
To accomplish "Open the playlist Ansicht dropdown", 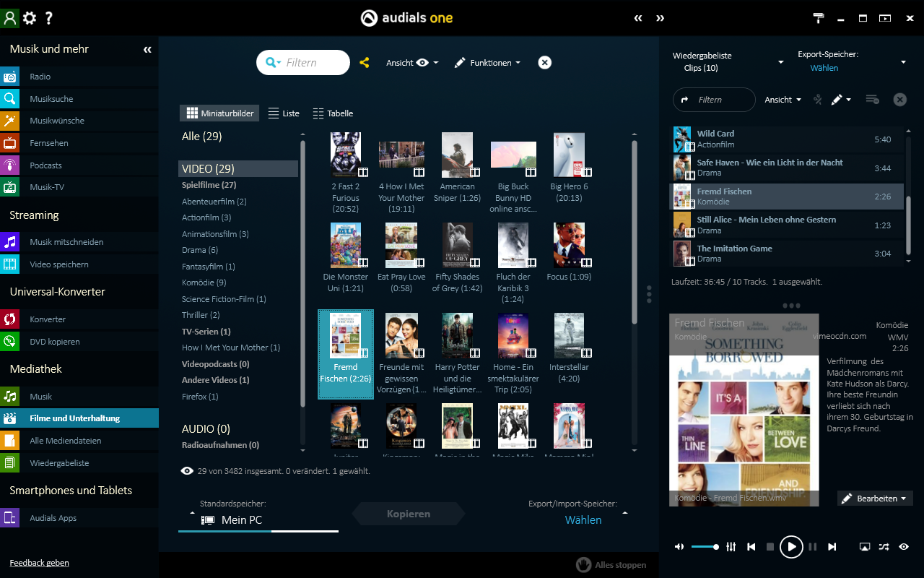I will [x=783, y=100].
